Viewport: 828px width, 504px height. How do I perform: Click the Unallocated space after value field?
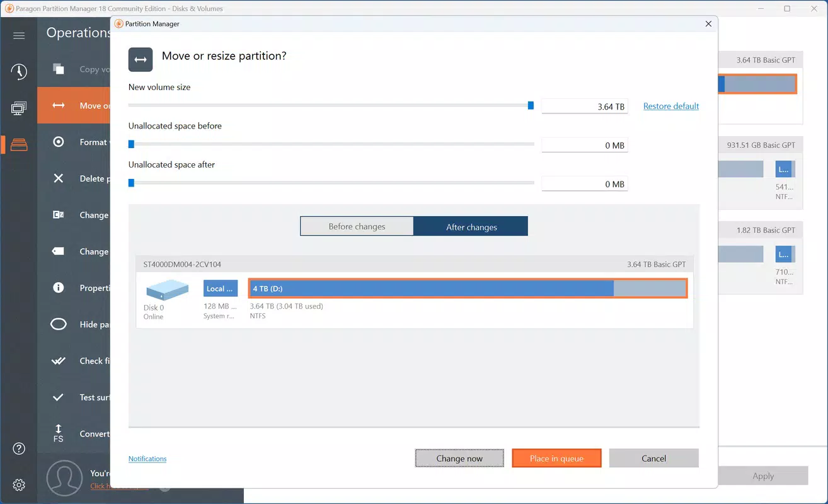tap(585, 184)
